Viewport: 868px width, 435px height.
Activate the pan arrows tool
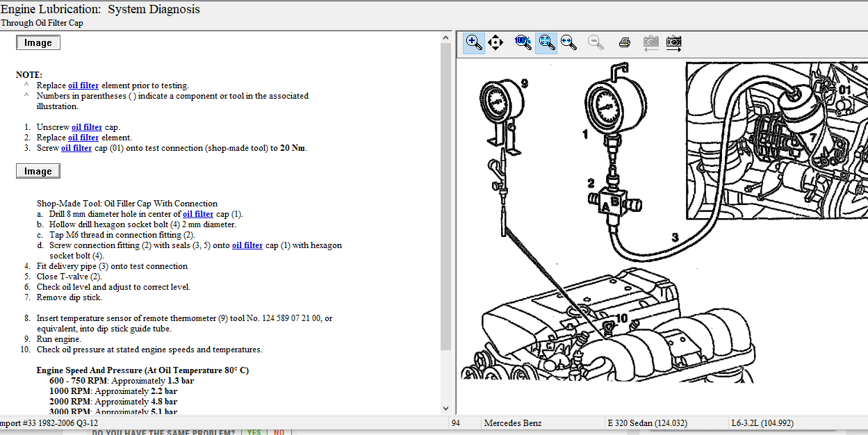pos(496,42)
